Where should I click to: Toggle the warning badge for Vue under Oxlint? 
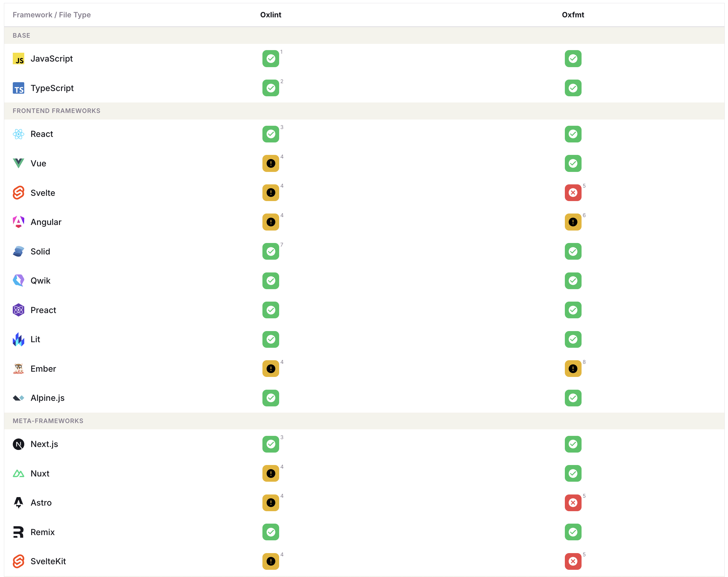(271, 163)
